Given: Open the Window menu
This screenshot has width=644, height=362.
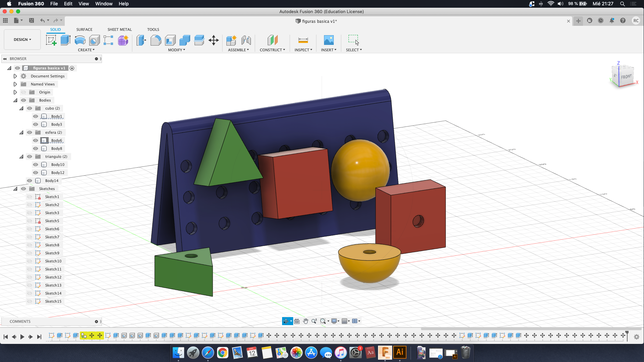Looking at the screenshot, I should click(x=104, y=4).
